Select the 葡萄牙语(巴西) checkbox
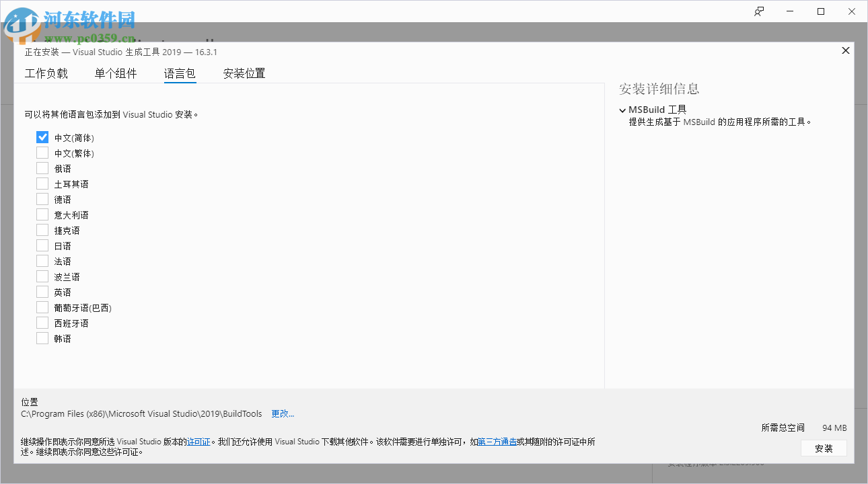868x484 pixels. coord(42,307)
